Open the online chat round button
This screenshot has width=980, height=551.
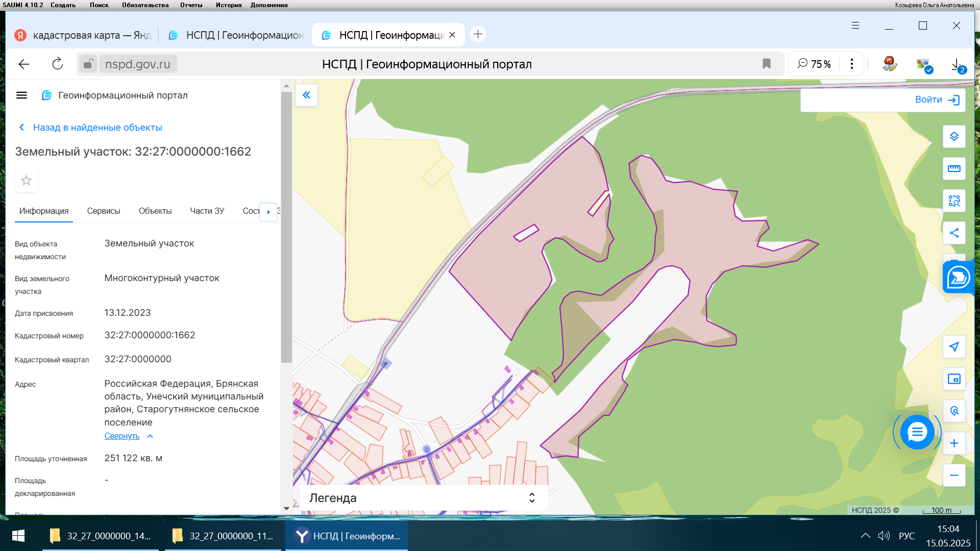point(917,432)
